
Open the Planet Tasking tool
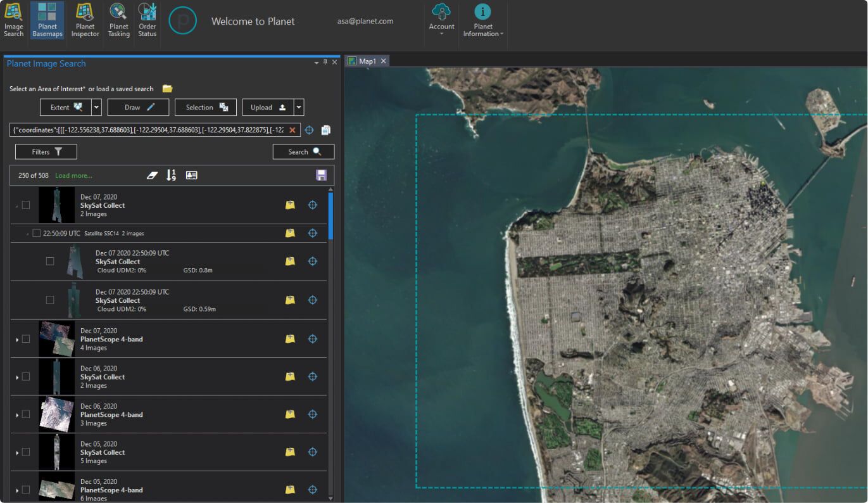119,20
